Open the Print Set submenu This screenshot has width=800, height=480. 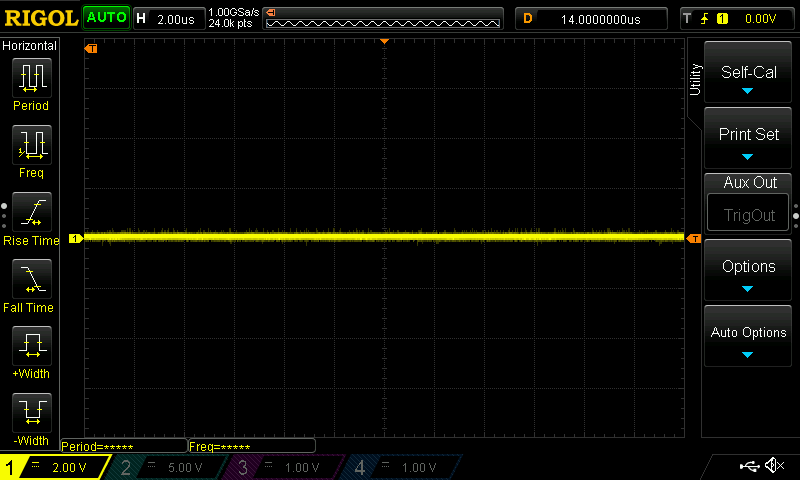click(748, 138)
